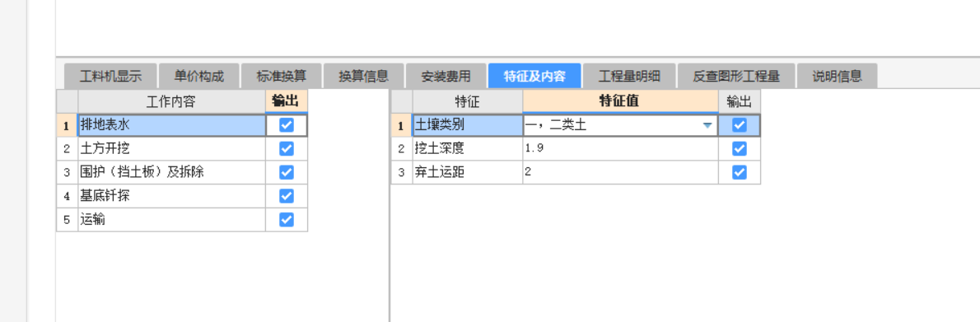
Task: Go to the 换算信息 tab
Action: (364, 77)
